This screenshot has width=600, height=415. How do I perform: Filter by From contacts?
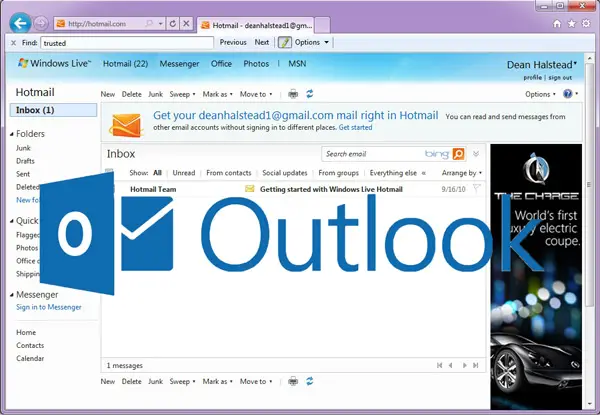coord(228,173)
